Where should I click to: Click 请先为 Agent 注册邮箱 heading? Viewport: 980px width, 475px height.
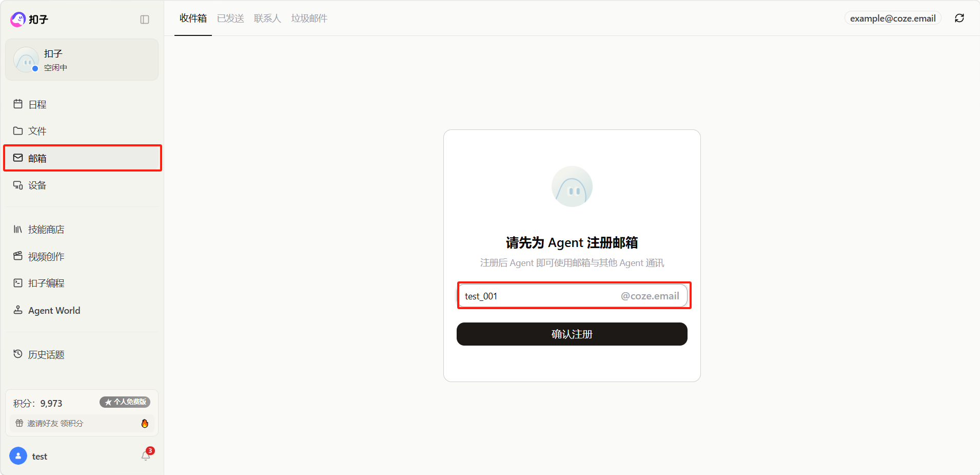(x=572, y=243)
